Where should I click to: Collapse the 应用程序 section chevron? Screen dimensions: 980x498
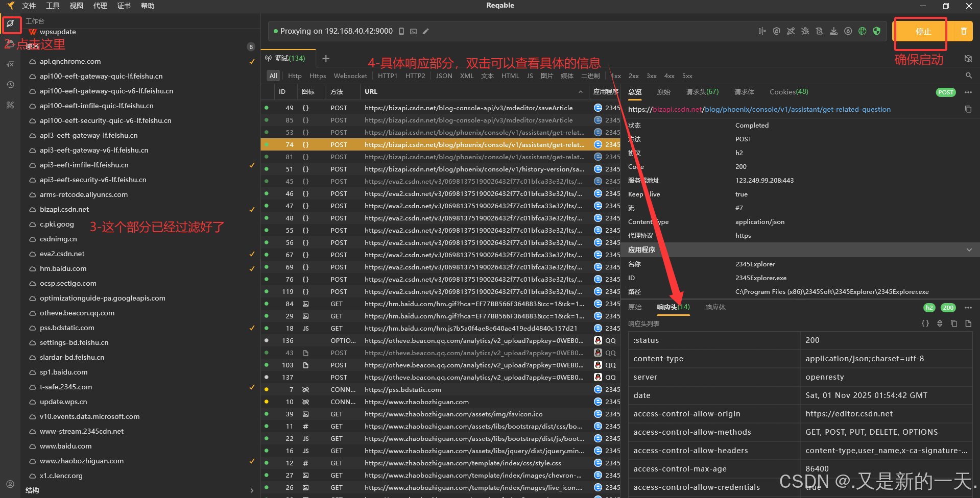pos(969,250)
